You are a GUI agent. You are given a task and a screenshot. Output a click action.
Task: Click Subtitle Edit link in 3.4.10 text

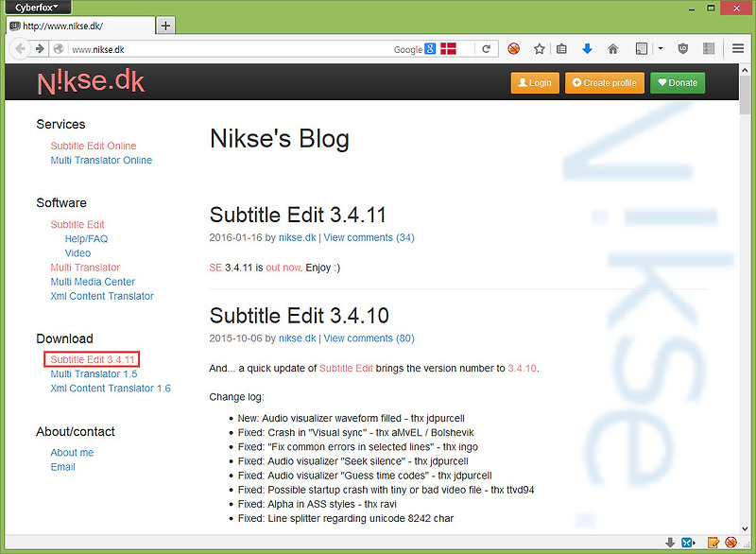coord(346,369)
